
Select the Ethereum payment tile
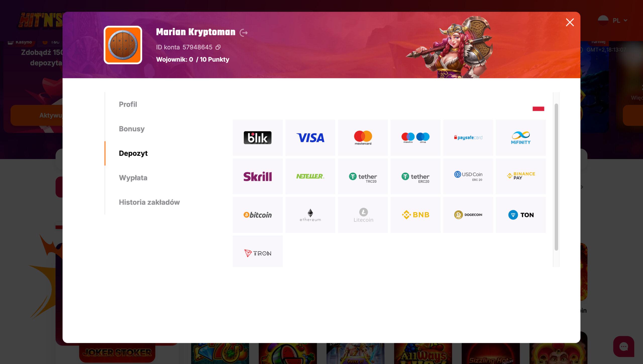point(310,215)
